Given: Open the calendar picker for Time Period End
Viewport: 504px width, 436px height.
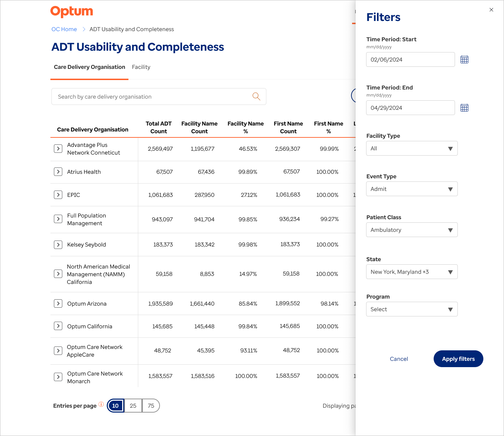Looking at the screenshot, I should click(x=464, y=108).
